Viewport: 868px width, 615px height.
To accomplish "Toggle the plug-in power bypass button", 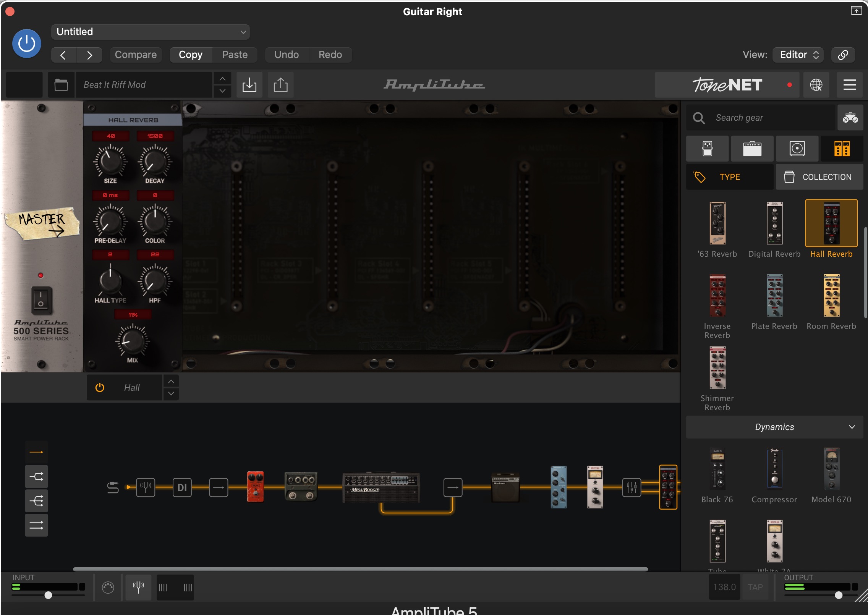I will (27, 44).
